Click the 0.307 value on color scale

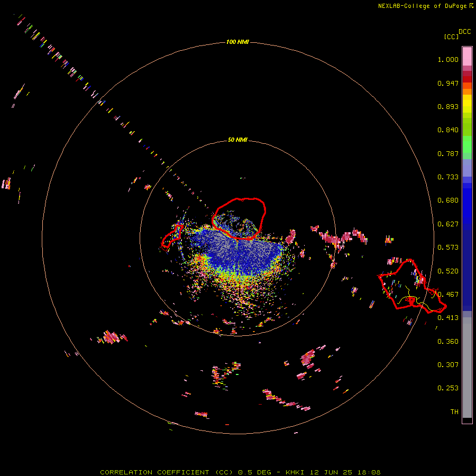448,365
